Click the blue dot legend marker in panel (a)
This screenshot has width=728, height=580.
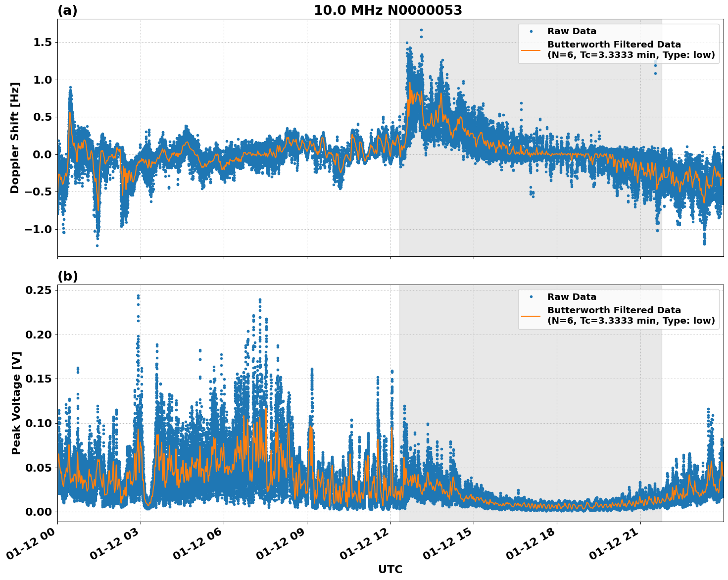531,31
